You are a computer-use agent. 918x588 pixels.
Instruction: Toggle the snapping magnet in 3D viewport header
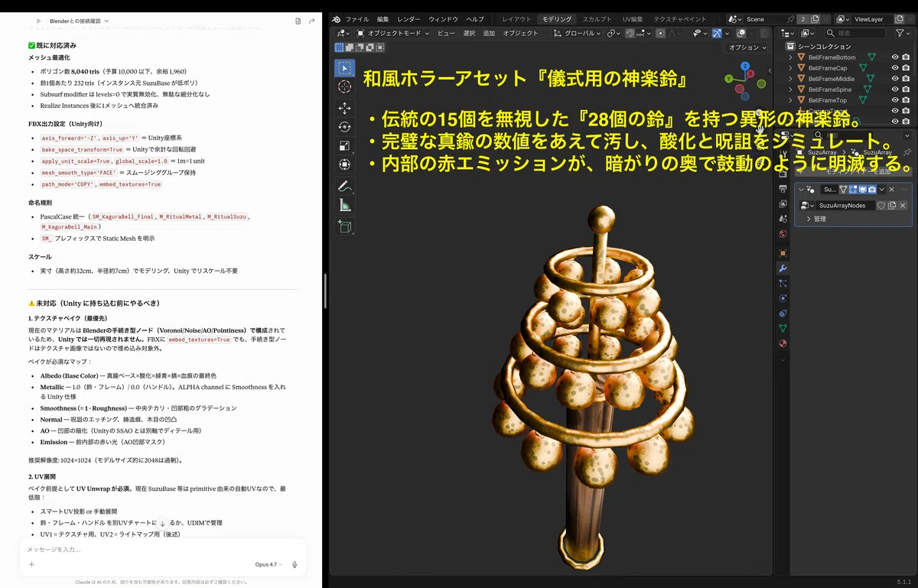coord(630,34)
